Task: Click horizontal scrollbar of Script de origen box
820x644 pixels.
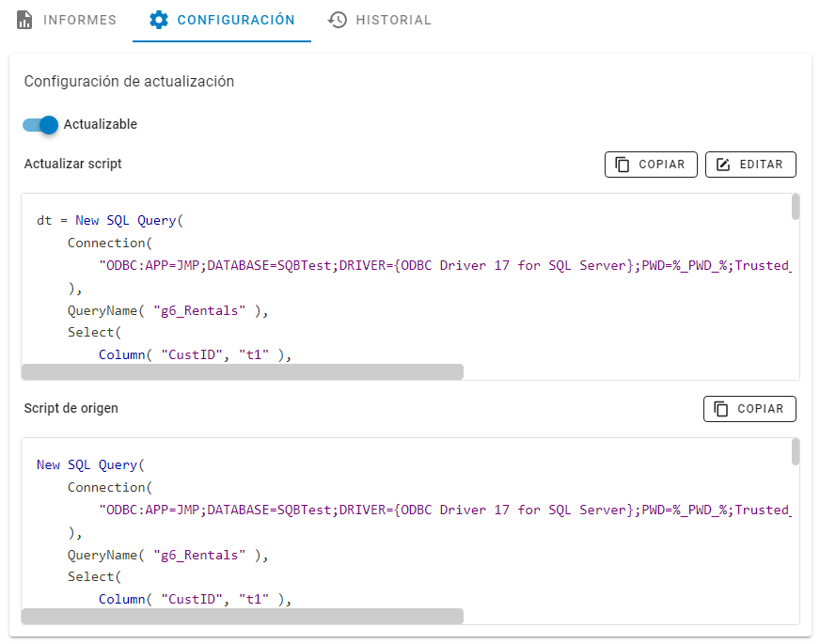Action: point(242,616)
